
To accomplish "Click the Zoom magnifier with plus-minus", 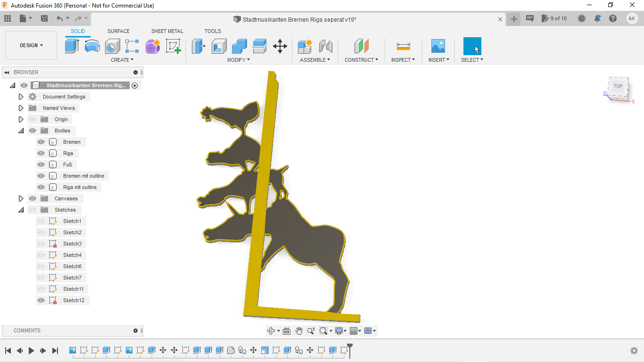I will [x=311, y=331].
